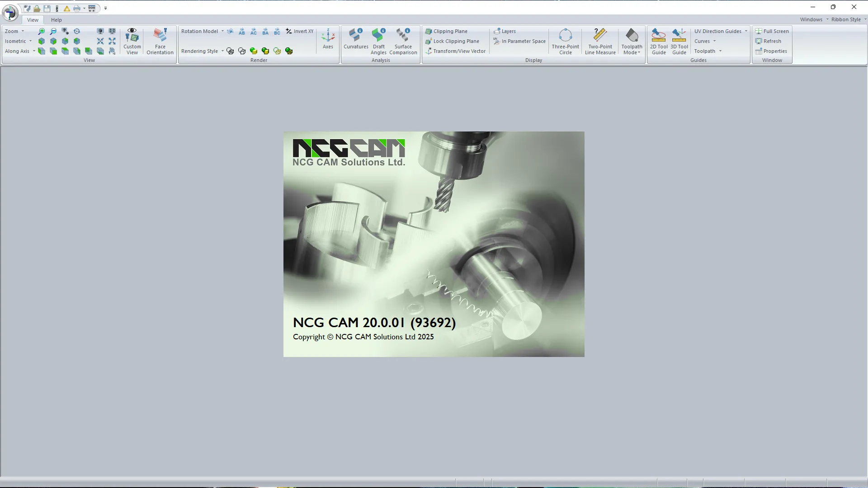Expand the Rotation Model dropdown
The width and height of the screenshot is (868, 488).
223,31
